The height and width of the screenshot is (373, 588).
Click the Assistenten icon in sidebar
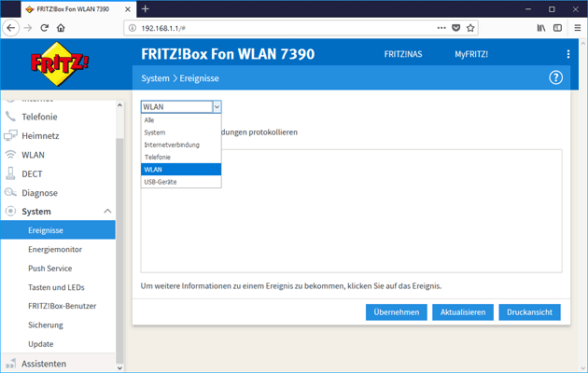coord(10,364)
